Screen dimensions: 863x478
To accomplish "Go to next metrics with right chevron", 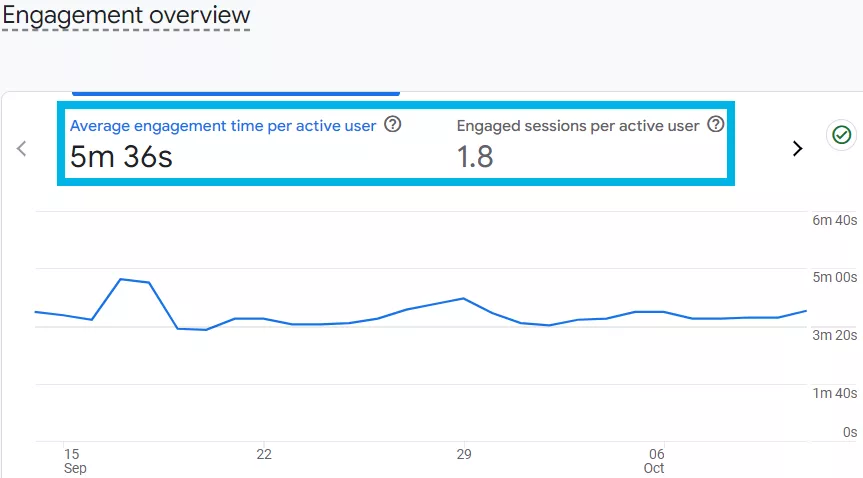I will pyautogui.click(x=797, y=149).
